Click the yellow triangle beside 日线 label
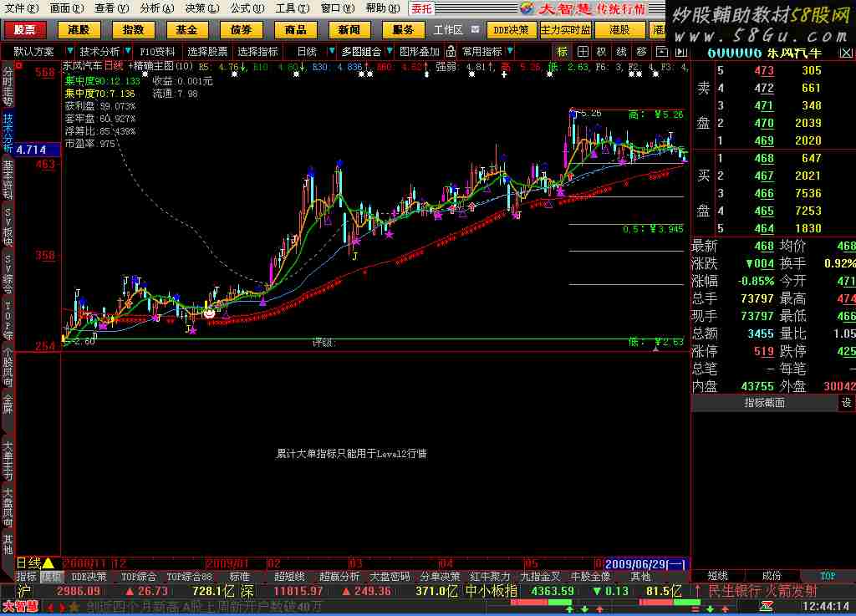This screenshot has height=616, width=856. pos(48,563)
